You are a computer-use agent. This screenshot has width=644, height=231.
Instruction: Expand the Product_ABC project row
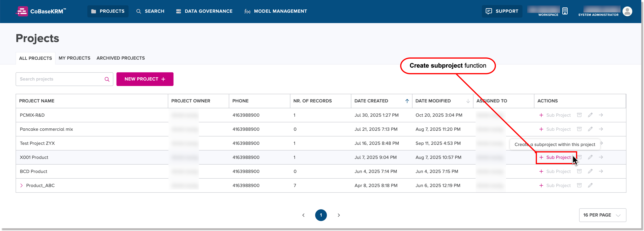[x=22, y=185]
